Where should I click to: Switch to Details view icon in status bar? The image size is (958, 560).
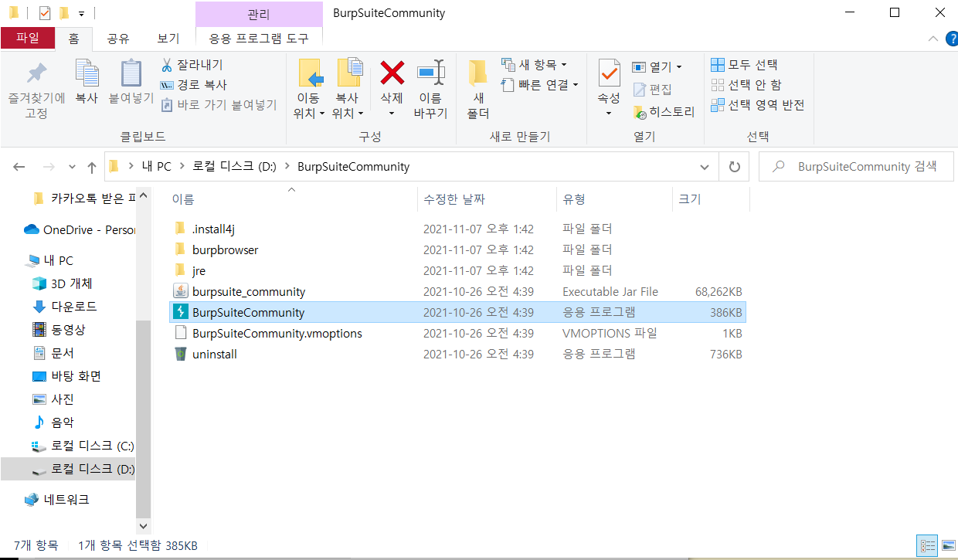pyautogui.click(x=926, y=545)
